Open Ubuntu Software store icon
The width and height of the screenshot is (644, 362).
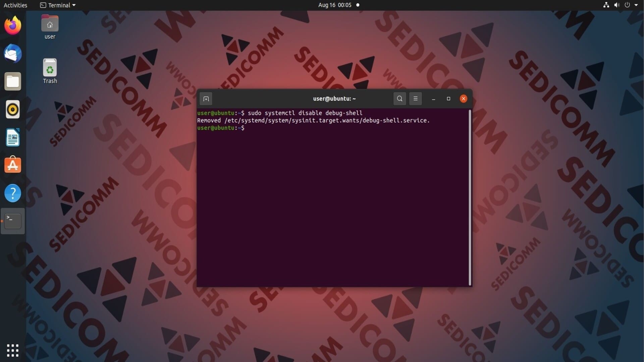pyautogui.click(x=13, y=165)
